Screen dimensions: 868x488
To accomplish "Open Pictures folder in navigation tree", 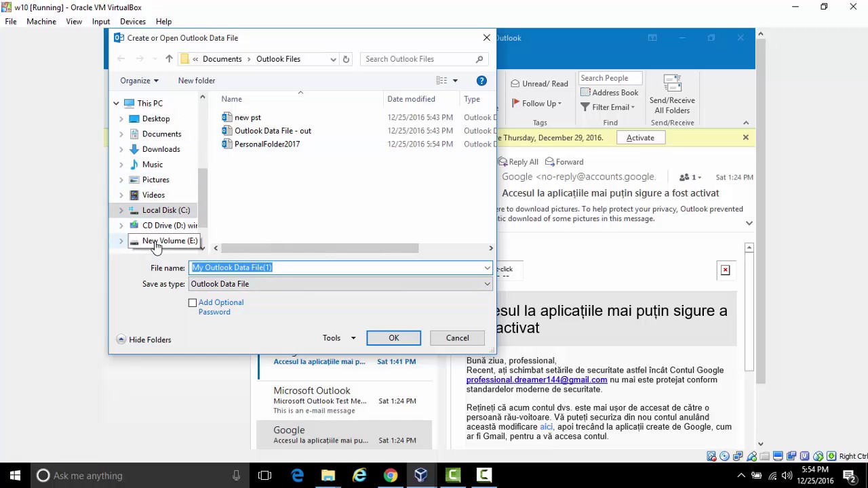I will pyautogui.click(x=156, y=180).
